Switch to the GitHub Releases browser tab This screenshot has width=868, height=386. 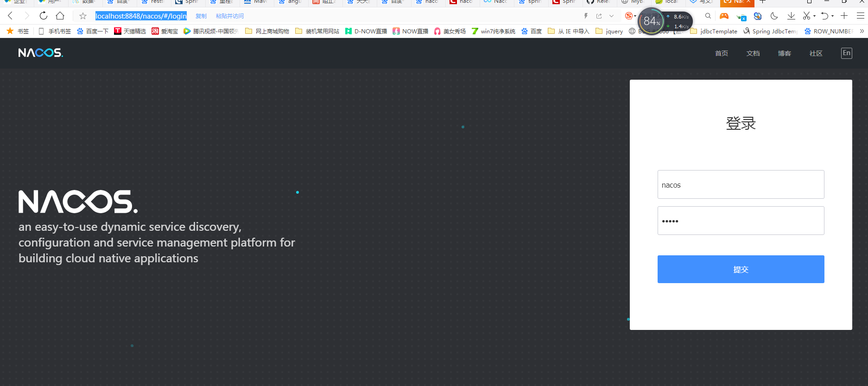[x=599, y=2]
